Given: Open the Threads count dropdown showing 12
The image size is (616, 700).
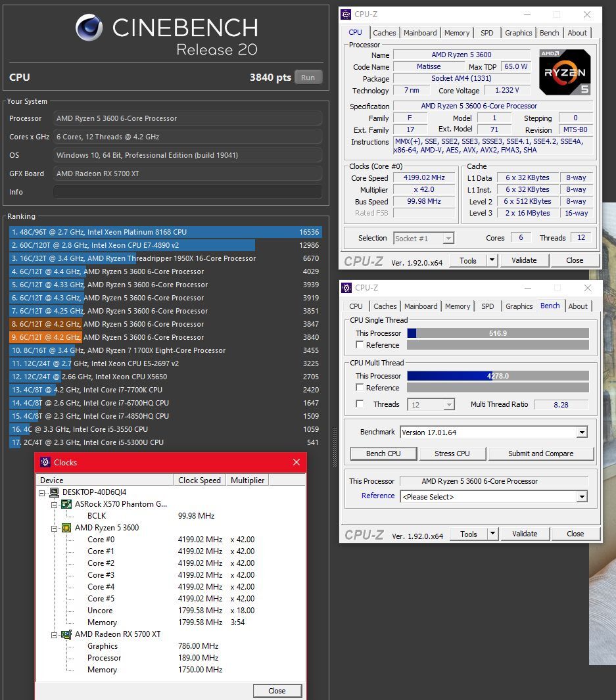Looking at the screenshot, I should point(449,404).
